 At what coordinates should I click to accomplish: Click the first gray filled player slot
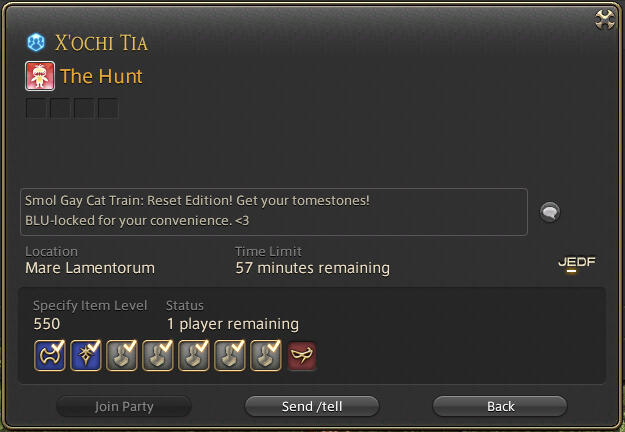(x=122, y=355)
